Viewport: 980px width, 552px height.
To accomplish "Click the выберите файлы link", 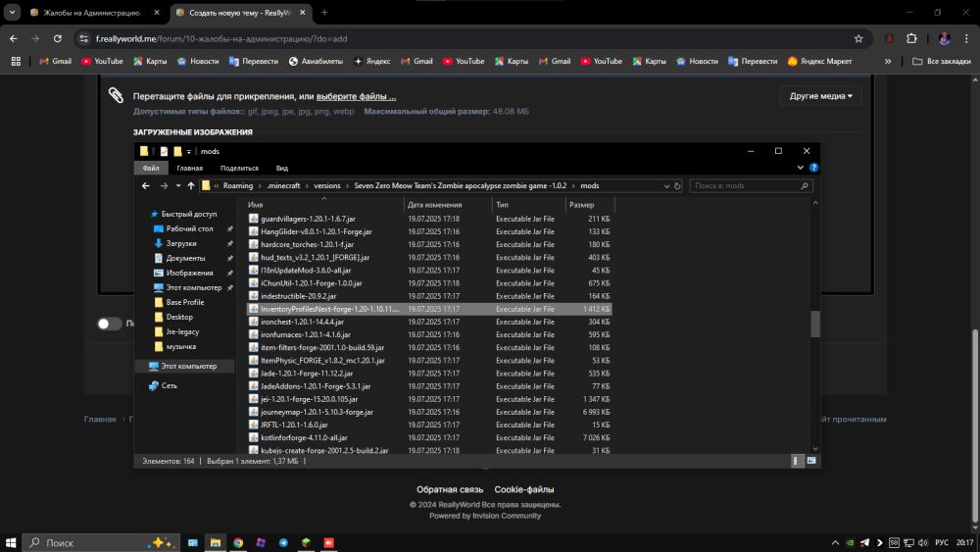I will (x=357, y=96).
